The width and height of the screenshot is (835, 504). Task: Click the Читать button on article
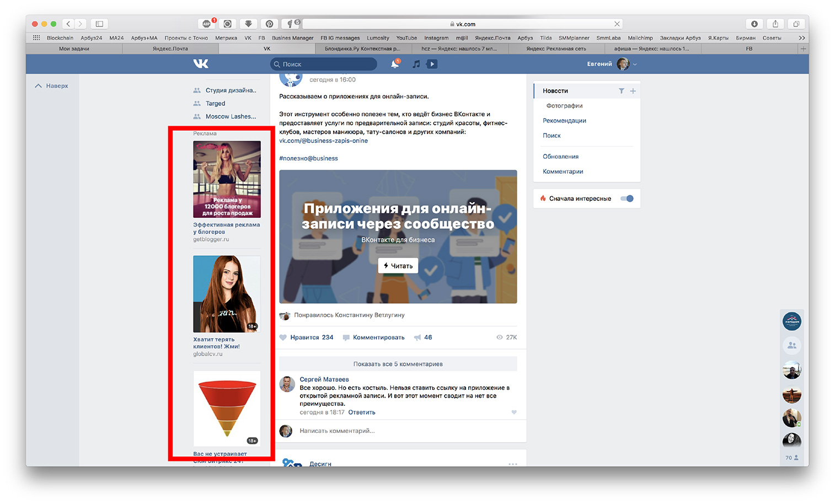398,266
